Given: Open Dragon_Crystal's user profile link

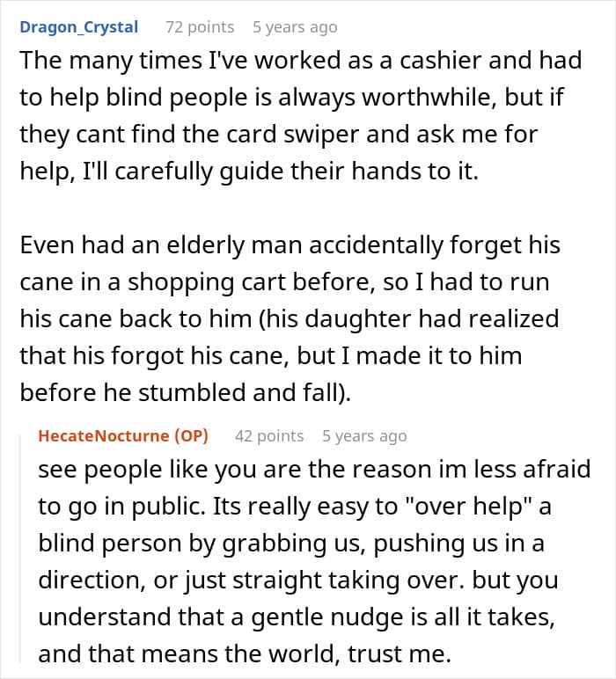Looking at the screenshot, I should tap(79, 27).
